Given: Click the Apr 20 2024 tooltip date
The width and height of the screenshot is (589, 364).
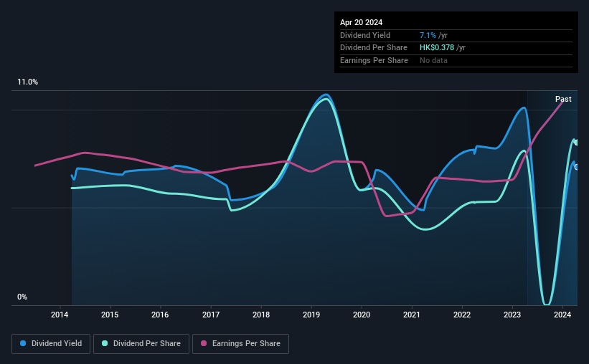Looking at the screenshot, I should click(361, 22).
